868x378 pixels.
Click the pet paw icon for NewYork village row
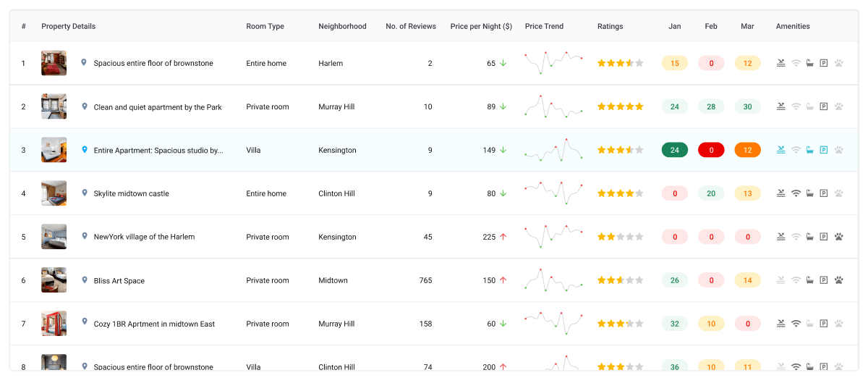(x=839, y=237)
